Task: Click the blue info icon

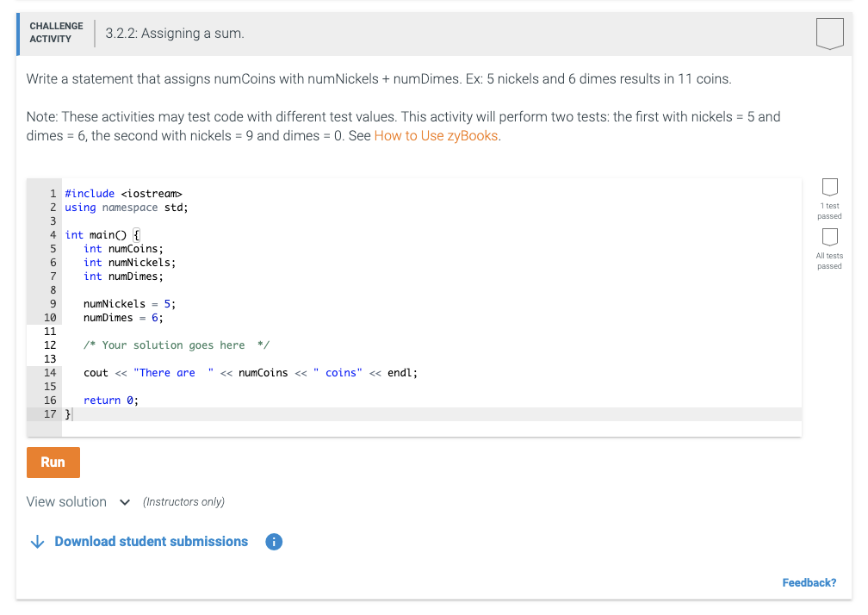Action: click(273, 542)
